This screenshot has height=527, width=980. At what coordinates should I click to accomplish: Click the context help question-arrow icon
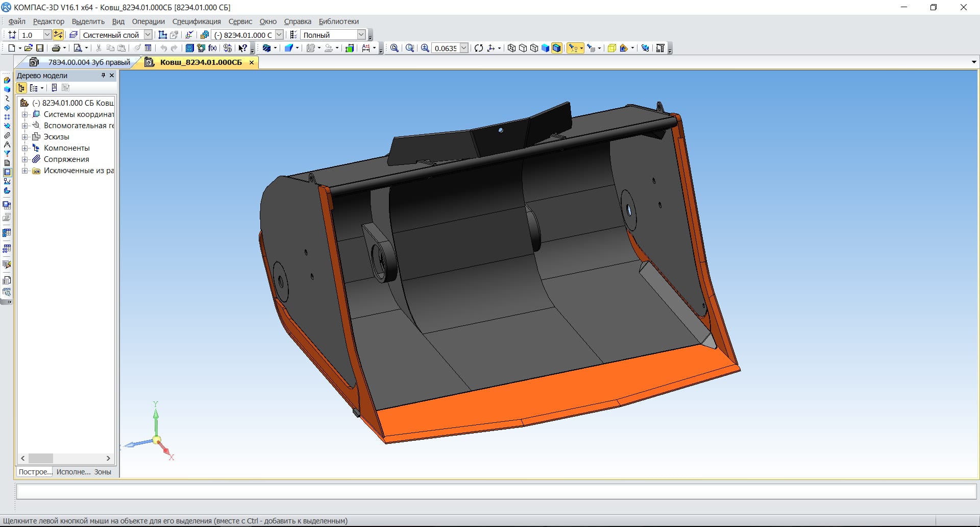[243, 48]
